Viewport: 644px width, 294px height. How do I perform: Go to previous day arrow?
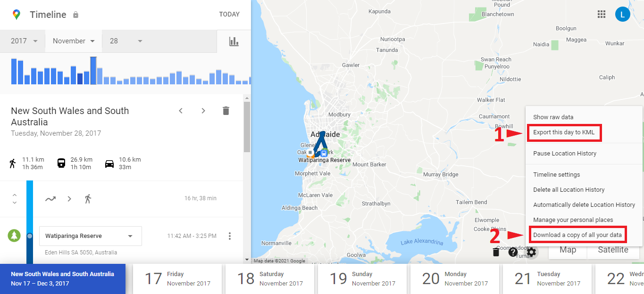pyautogui.click(x=180, y=111)
